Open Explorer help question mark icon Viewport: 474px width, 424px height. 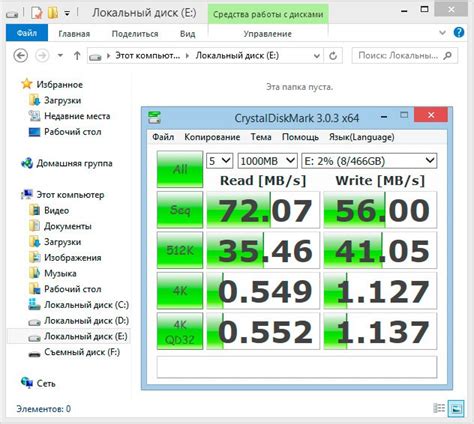pos(459,32)
